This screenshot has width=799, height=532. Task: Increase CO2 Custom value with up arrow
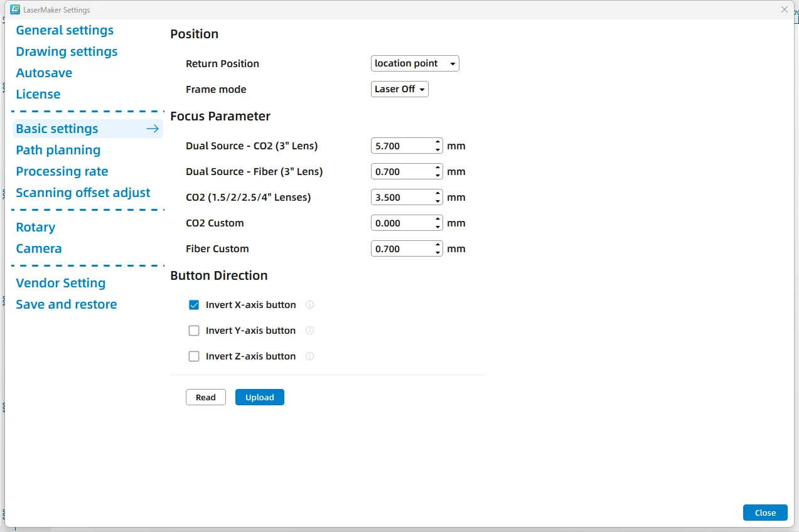coord(437,220)
